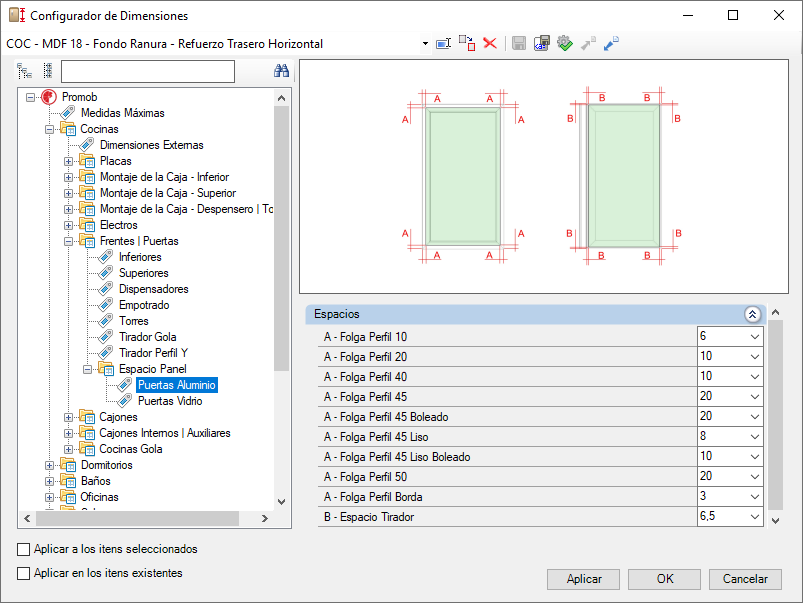This screenshot has height=603, width=803.
Task: Click the tree search input field
Action: pyautogui.click(x=148, y=71)
